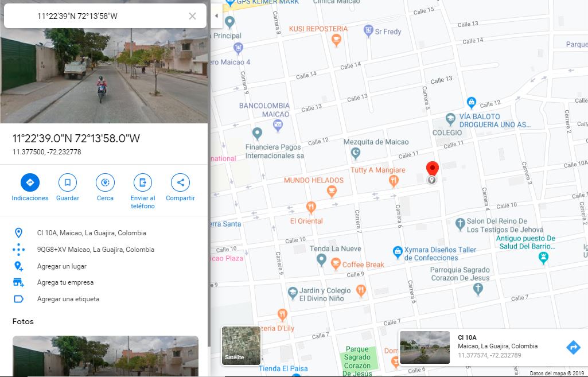Open the photo under Fotos heading
Screen dimensions: 588x377
point(106,356)
